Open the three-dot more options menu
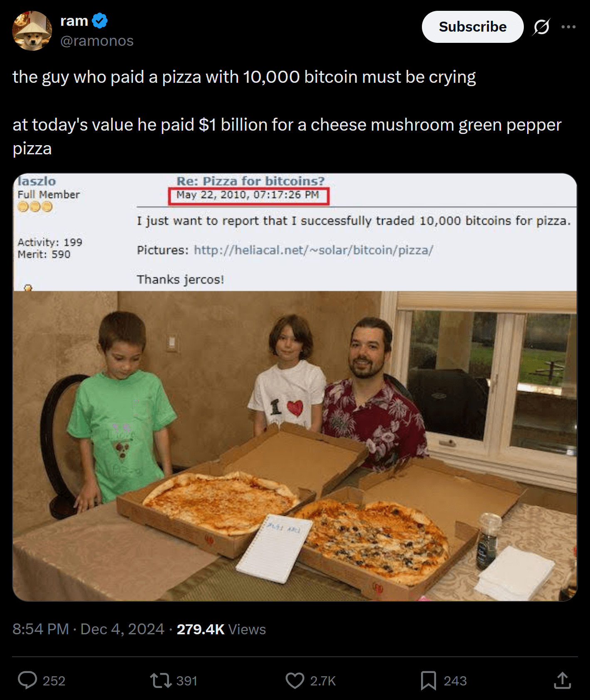This screenshot has height=700, width=590. 568,27
